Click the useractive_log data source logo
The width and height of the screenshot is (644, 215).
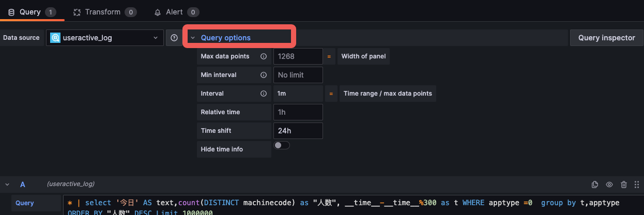click(x=55, y=38)
